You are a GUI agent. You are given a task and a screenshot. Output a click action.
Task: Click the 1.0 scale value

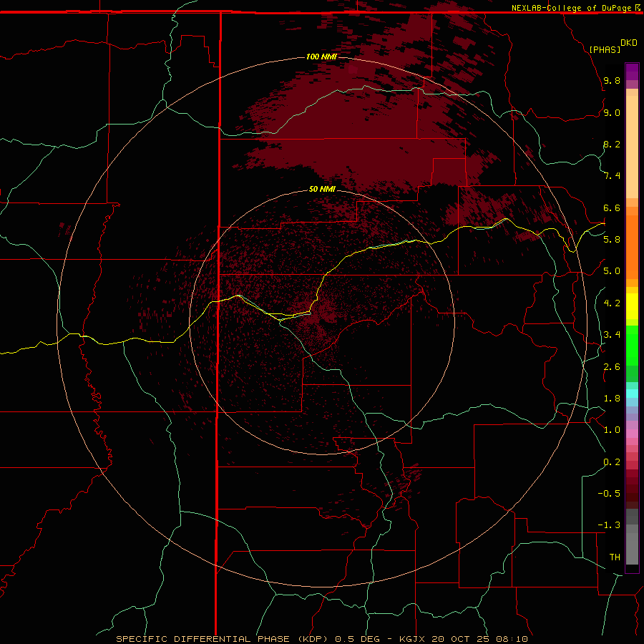[x=612, y=430]
